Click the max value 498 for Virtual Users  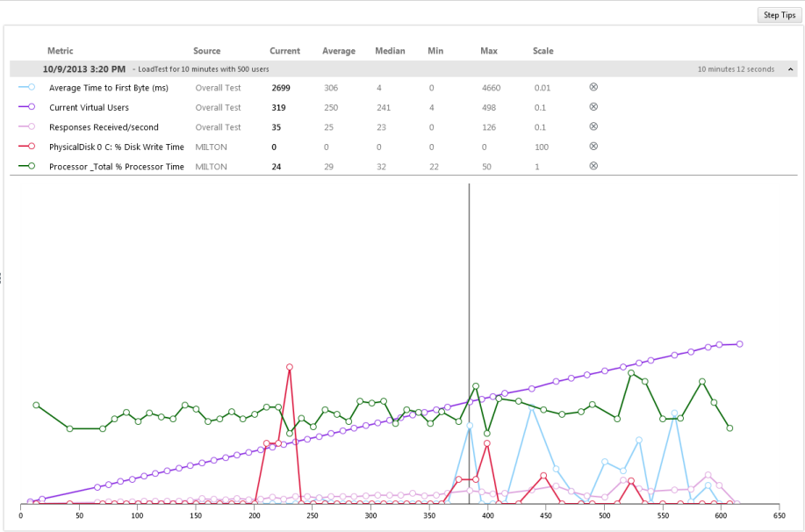tap(489, 107)
